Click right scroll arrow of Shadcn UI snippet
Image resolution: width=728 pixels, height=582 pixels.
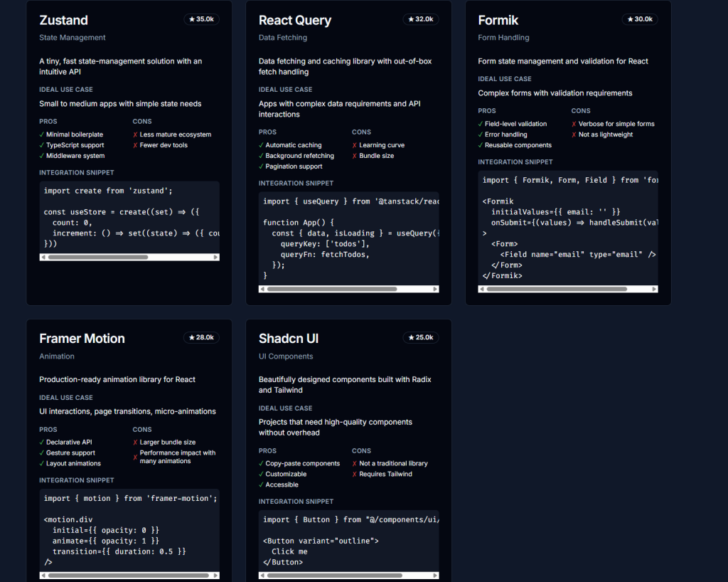(x=435, y=576)
